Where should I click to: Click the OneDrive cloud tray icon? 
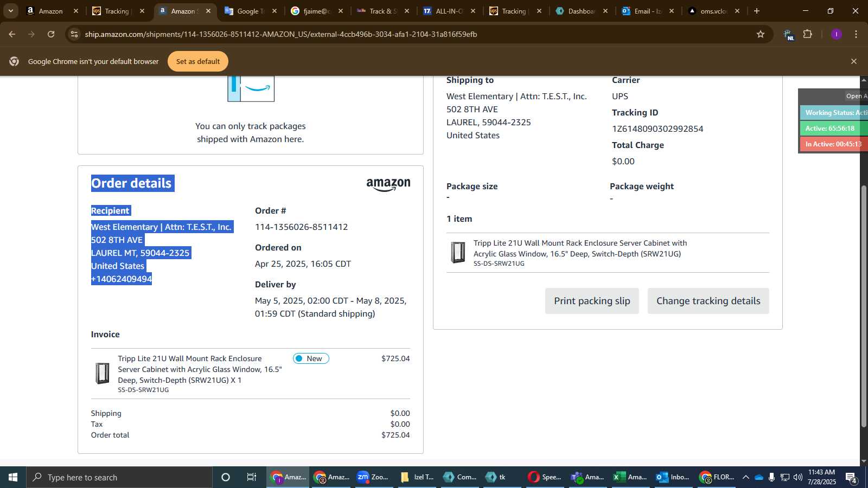pos(759,477)
